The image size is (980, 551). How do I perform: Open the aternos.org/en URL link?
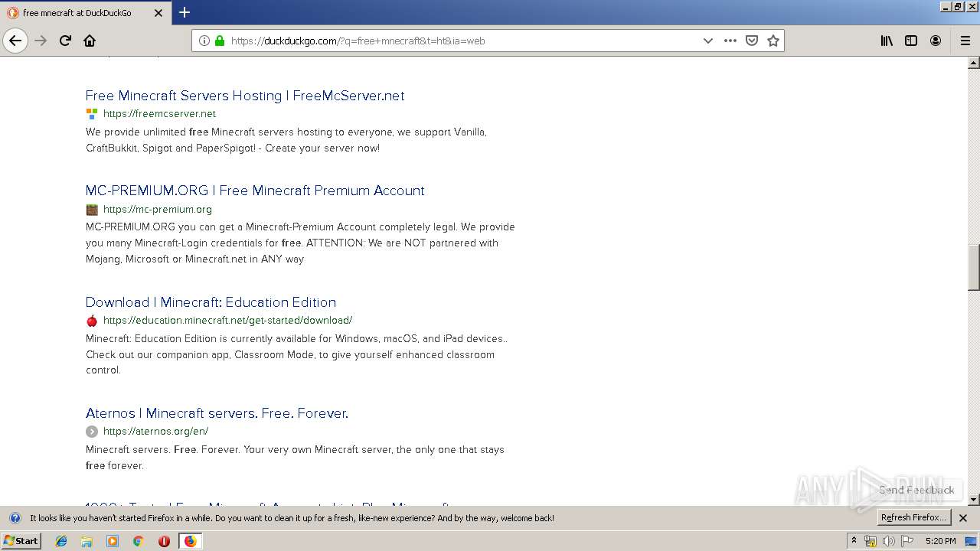(x=155, y=432)
